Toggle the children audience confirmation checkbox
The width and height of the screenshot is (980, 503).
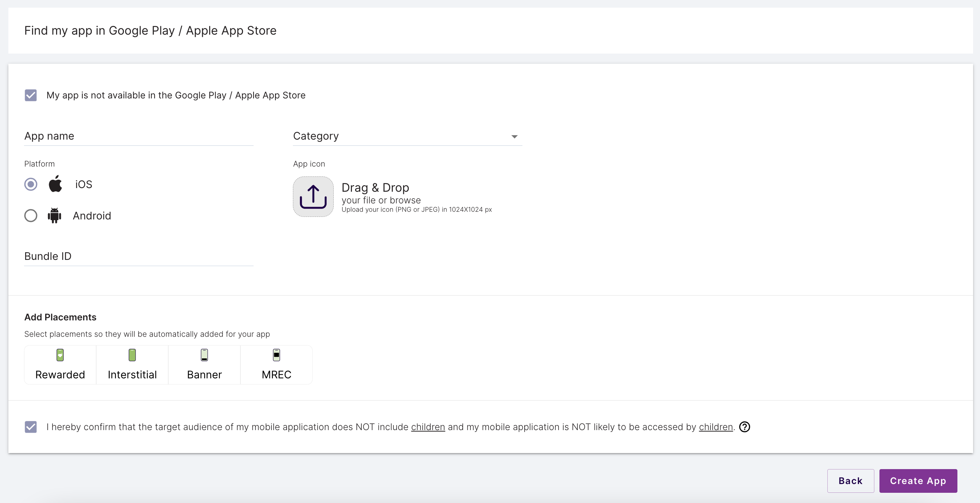31,427
